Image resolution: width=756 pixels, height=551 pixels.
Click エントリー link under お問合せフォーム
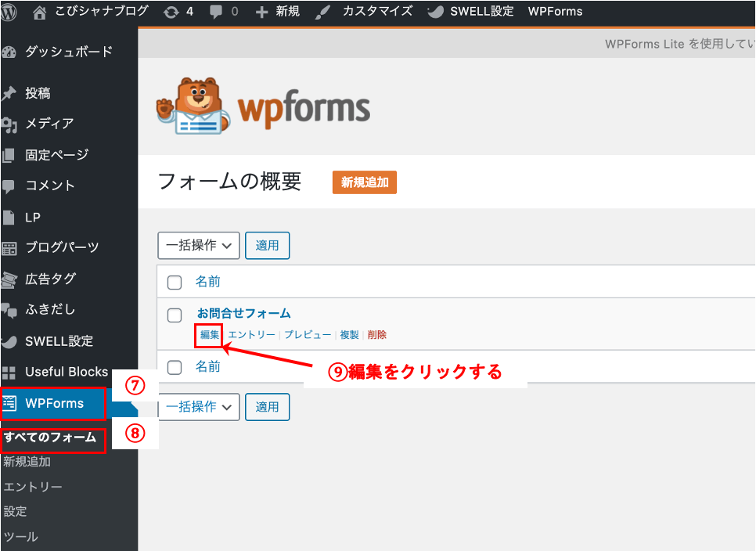click(x=251, y=335)
